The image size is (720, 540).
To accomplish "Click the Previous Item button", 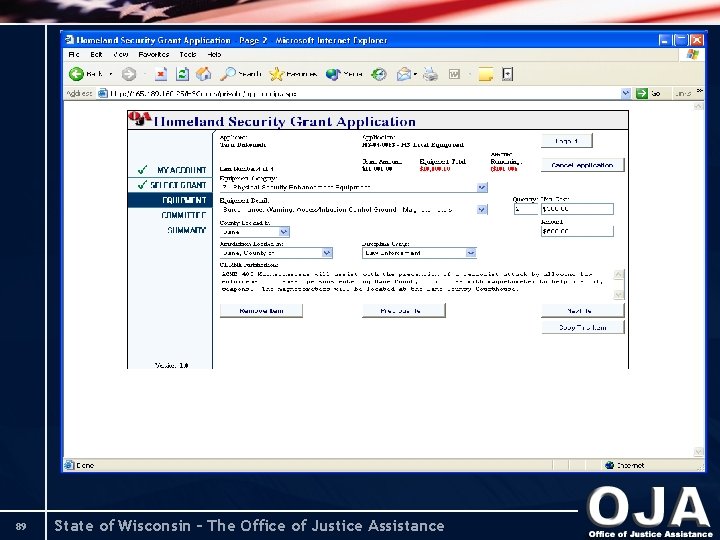I will [x=404, y=311].
